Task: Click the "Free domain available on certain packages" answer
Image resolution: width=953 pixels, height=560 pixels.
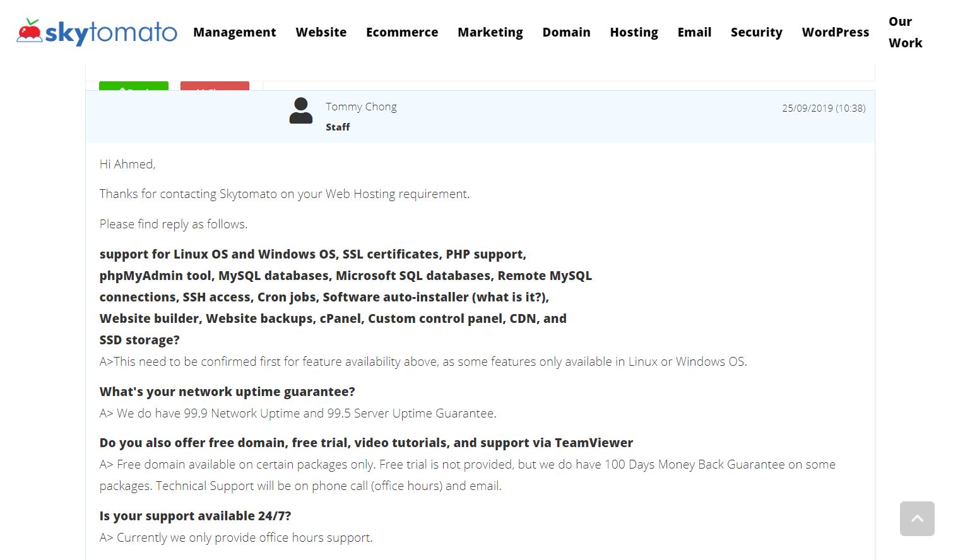Action: tap(468, 475)
